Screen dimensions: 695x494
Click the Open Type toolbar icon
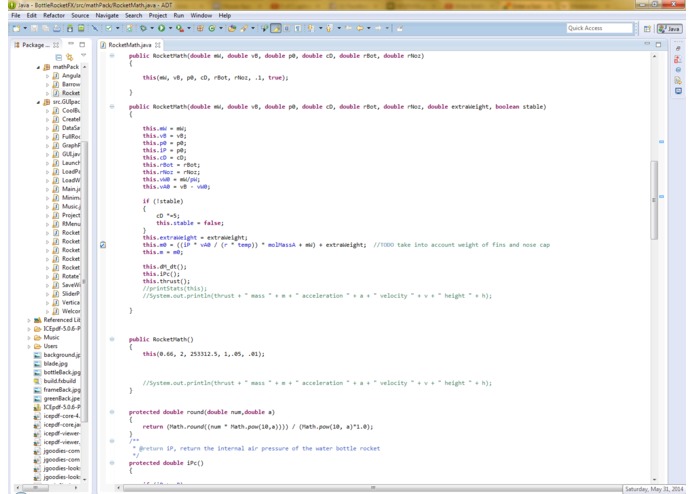(232, 28)
